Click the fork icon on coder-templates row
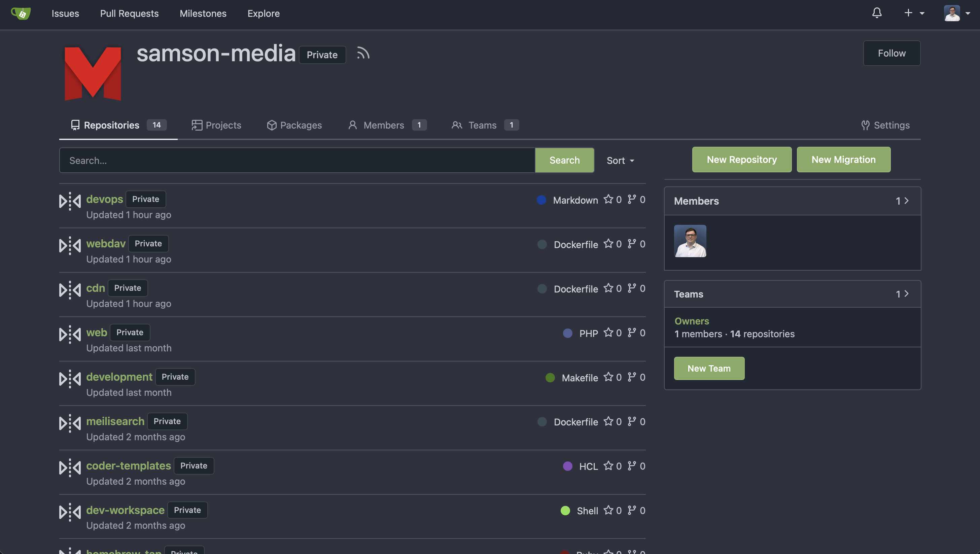This screenshot has height=554, width=980. (x=632, y=466)
